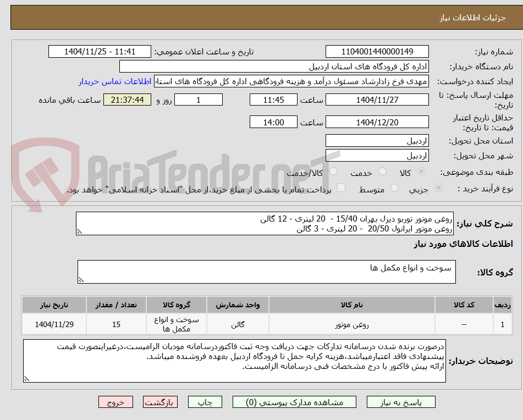Click the پاسخ به نیاز button
The height and width of the screenshot is (420, 523).
pyautogui.click(x=401, y=402)
